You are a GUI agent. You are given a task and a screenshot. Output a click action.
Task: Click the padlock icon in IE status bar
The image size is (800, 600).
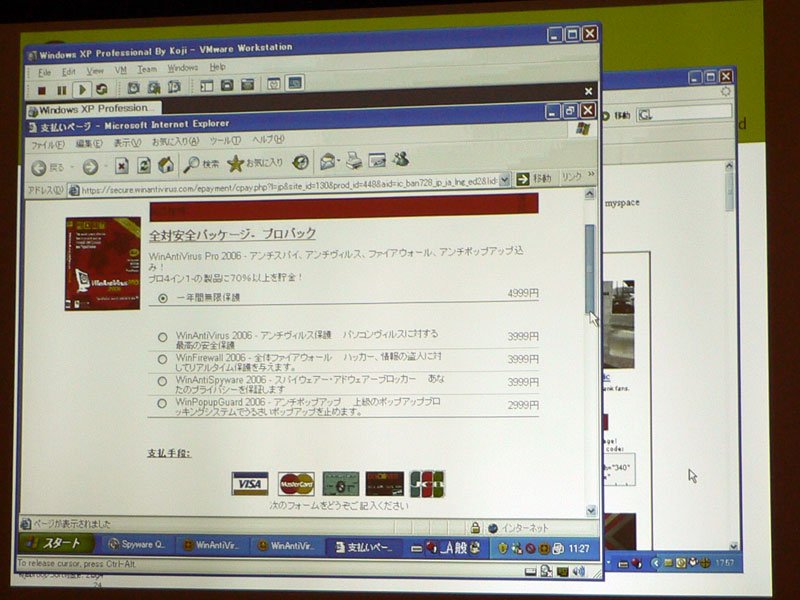[x=475, y=528]
